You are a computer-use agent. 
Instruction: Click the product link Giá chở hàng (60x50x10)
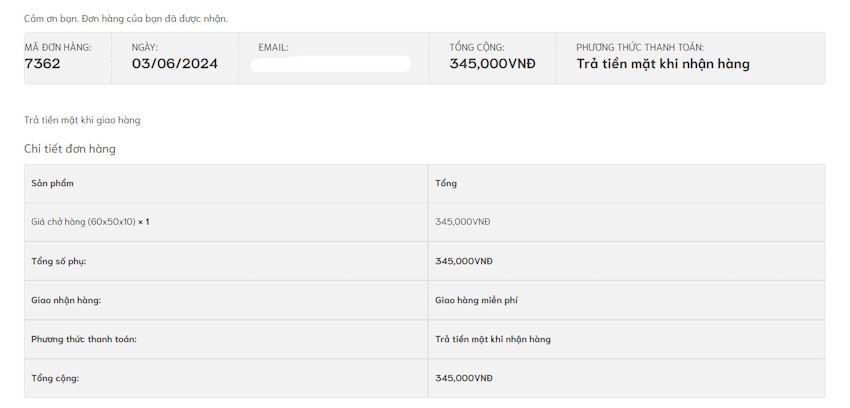[x=83, y=222]
